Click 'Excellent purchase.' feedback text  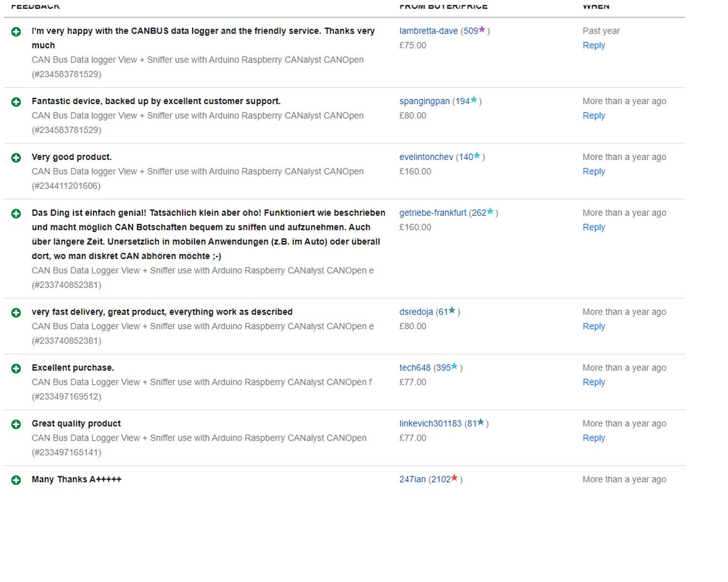pyautogui.click(x=73, y=368)
